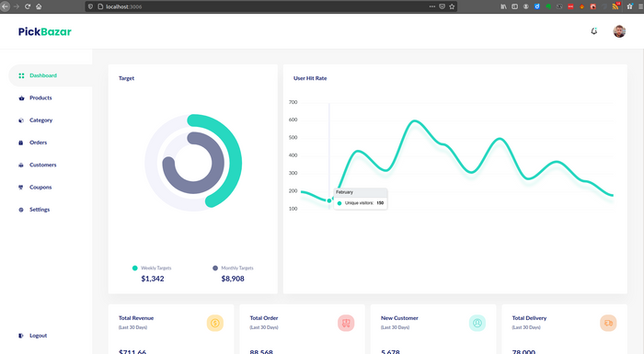Click the Total Revenue card title
The width and height of the screenshot is (644, 354).
(x=136, y=318)
